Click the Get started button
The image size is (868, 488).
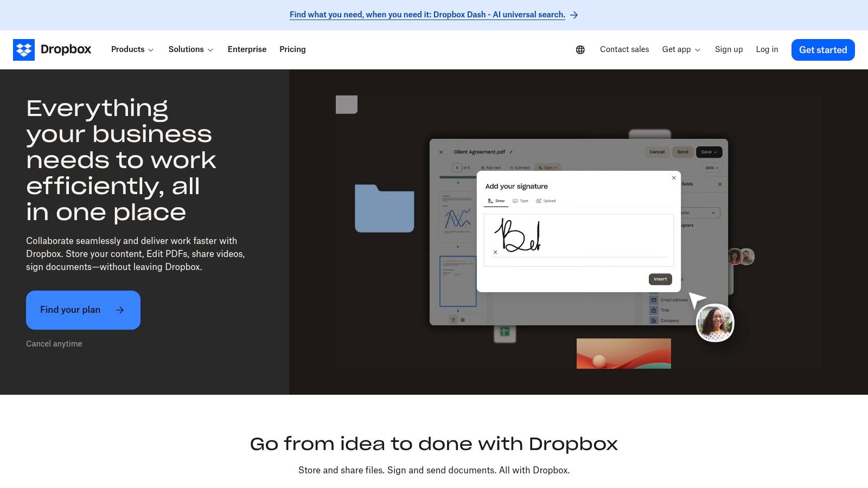[823, 50]
